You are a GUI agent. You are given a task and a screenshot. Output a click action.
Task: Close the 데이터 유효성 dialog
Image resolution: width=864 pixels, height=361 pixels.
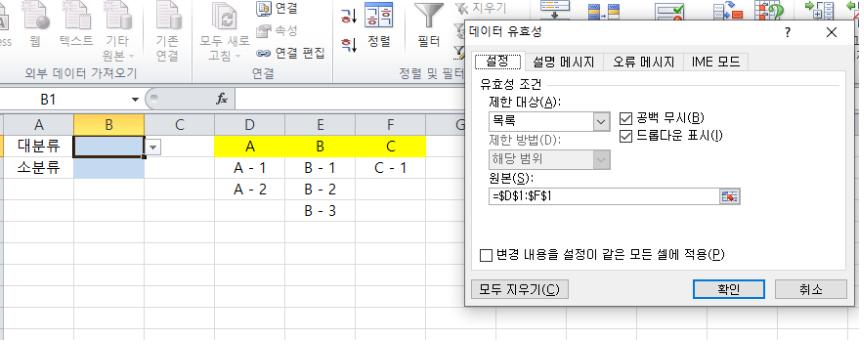tap(831, 33)
